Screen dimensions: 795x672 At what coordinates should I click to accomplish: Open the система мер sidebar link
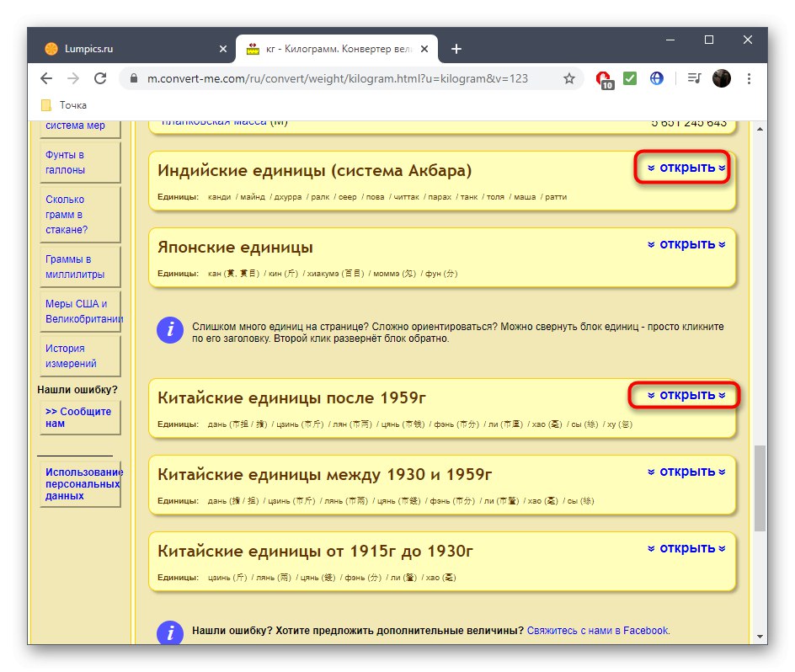tap(75, 125)
